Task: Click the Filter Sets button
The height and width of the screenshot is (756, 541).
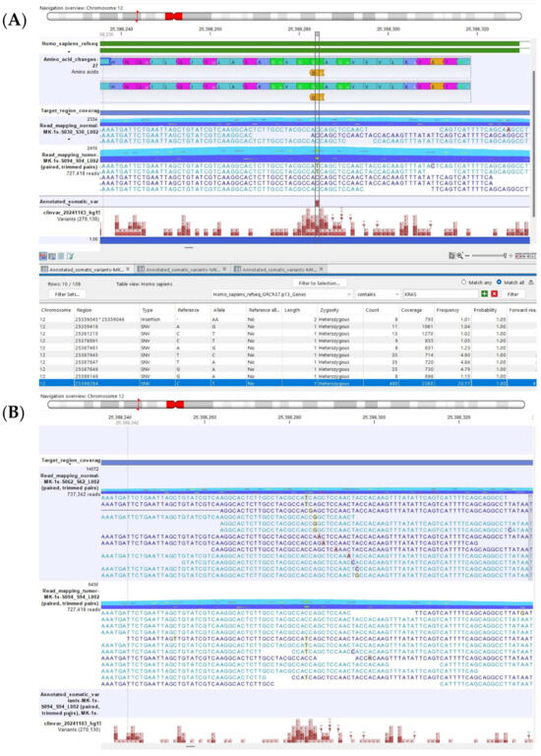Action: point(67,294)
